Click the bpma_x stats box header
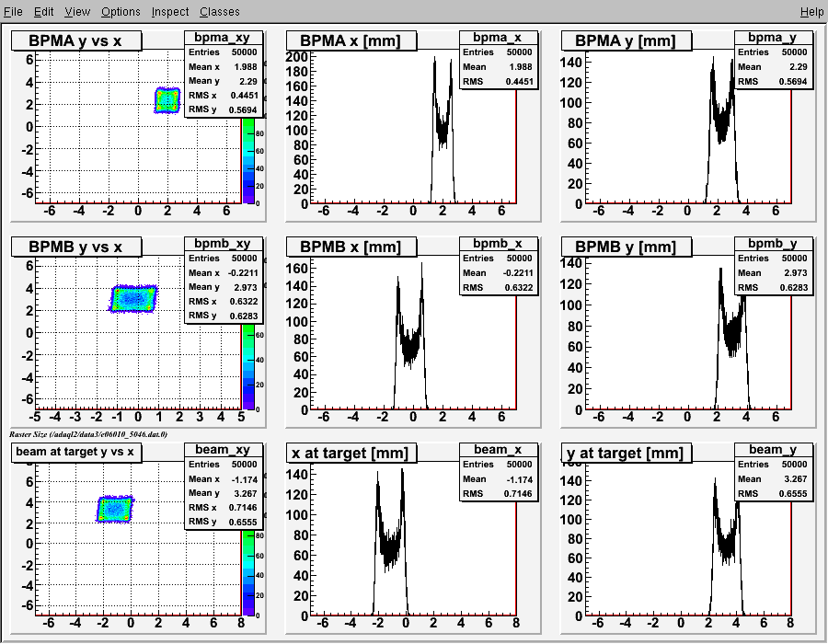This screenshot has height=644, width=828. click(499, 38)
